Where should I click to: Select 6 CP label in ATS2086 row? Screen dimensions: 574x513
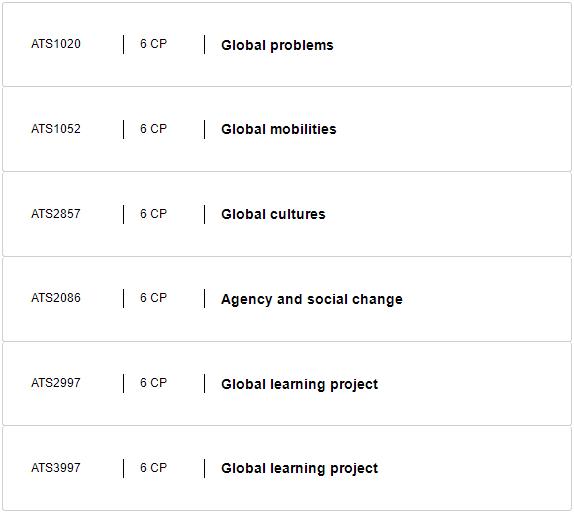click(x=153, y=298)
